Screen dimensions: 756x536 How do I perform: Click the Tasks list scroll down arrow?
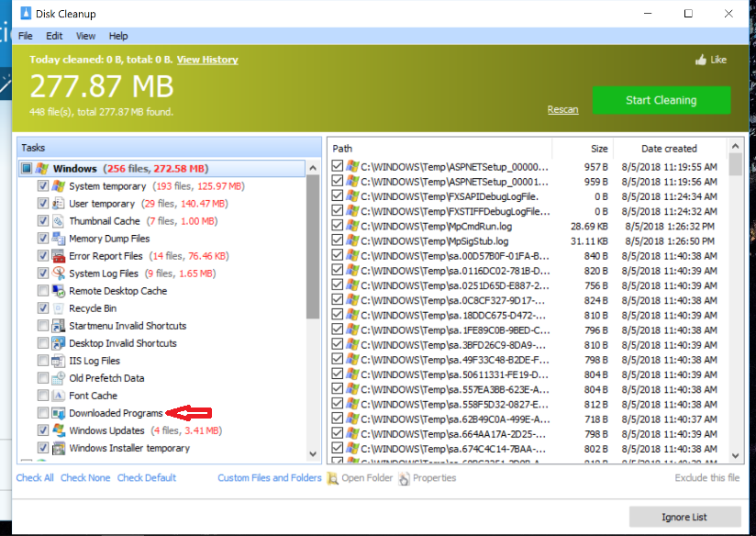(x=313, y=454)
